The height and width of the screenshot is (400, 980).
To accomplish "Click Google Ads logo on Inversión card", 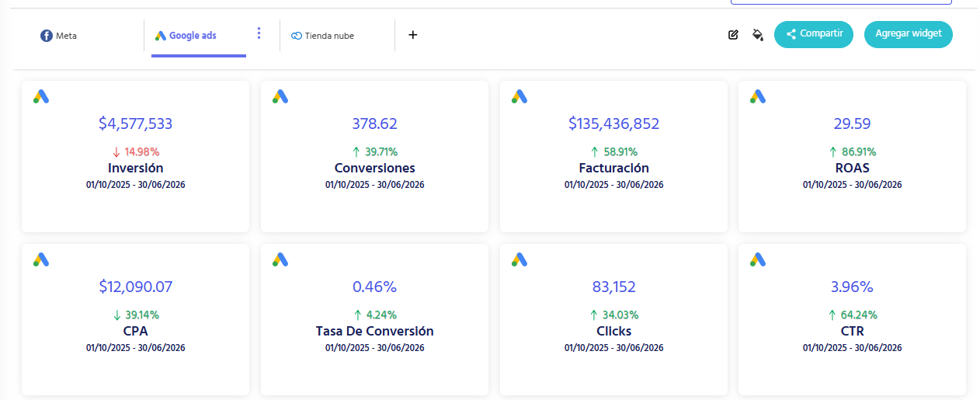I will click(41, 96).
